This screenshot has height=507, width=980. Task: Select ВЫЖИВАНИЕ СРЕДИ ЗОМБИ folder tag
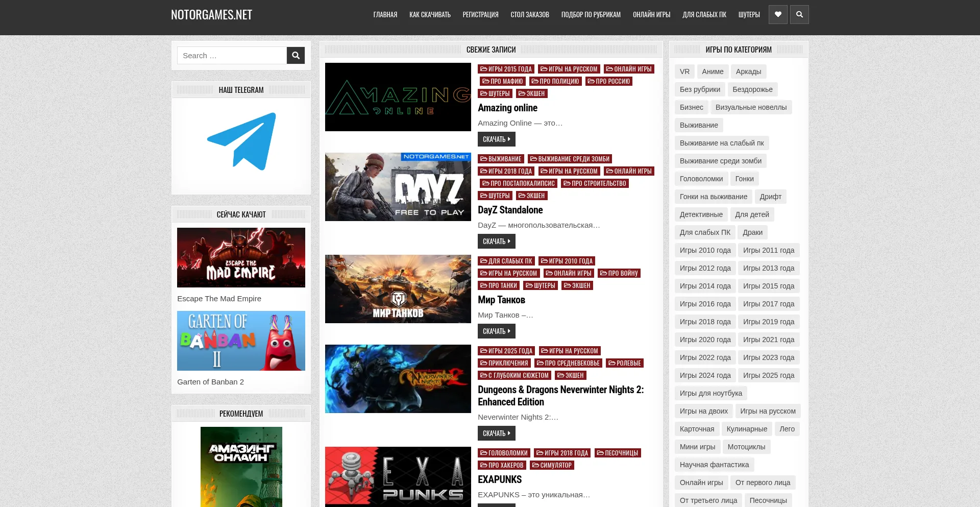[570, 159]
